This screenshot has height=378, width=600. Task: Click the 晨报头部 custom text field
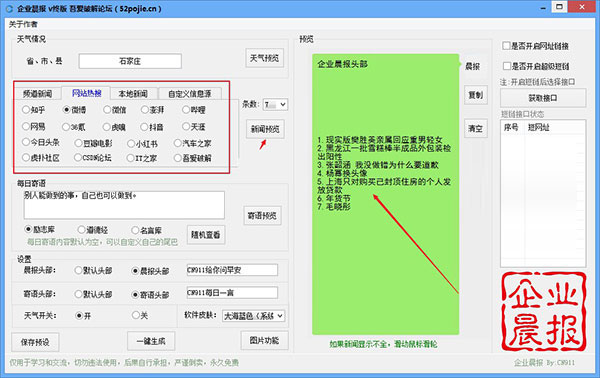(x=232, y=270)
